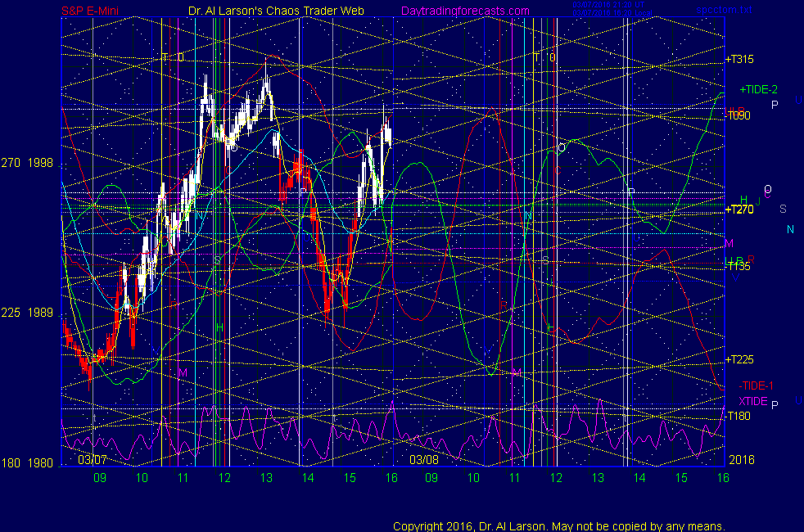804x532 pixels.
Task: Select the -T135 level label
Action: coord(739,266)
